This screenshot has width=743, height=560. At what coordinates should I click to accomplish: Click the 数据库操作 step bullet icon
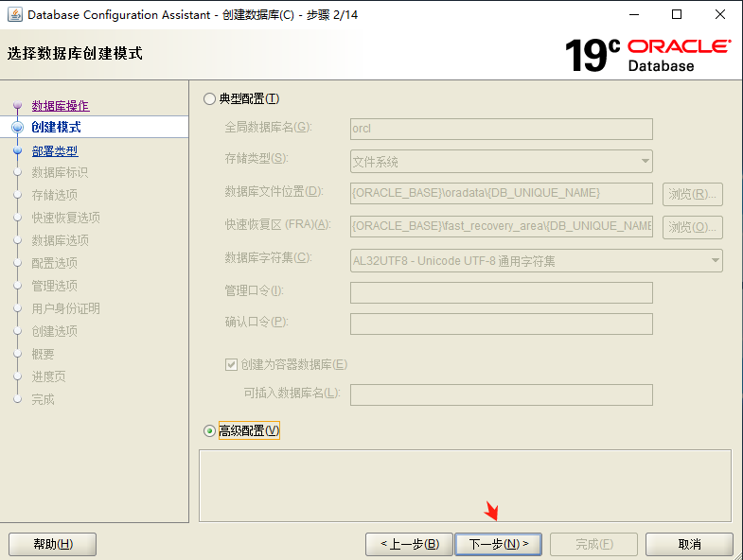point(18,104)
